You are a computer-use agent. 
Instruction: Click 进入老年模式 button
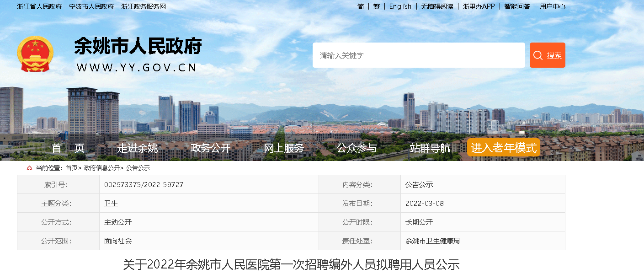click(x=504, y=148)
